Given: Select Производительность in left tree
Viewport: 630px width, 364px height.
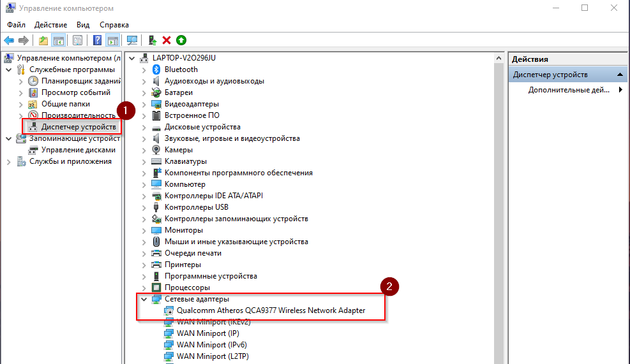Looking at the screenshot, I should click(x=79, y=115).
